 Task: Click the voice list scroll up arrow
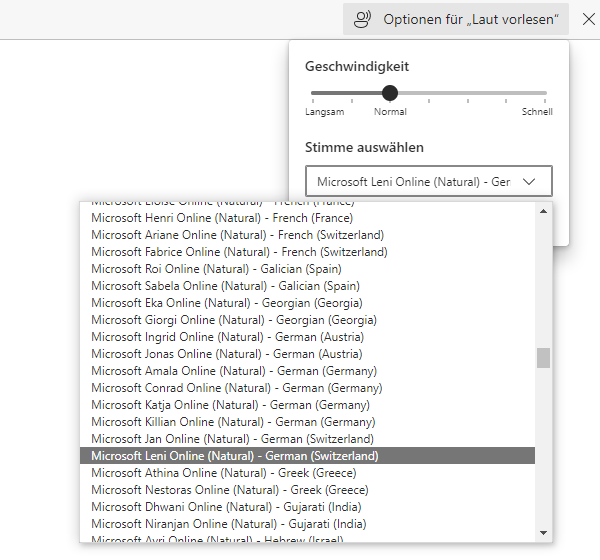click(x=543, y=211)
